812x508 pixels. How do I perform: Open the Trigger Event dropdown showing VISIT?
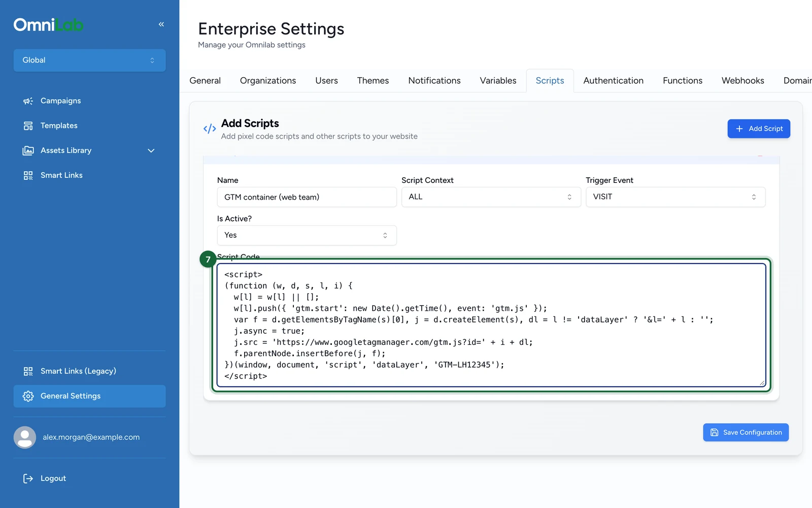point(675,197)
